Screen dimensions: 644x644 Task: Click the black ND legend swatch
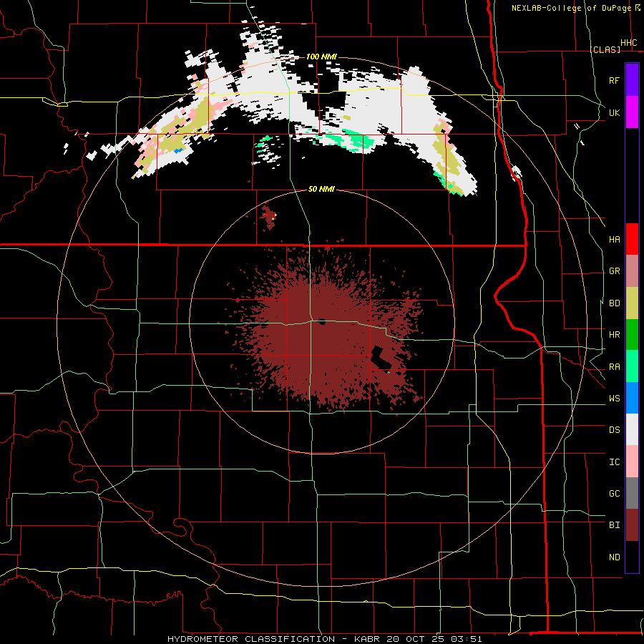click(632, 557)
